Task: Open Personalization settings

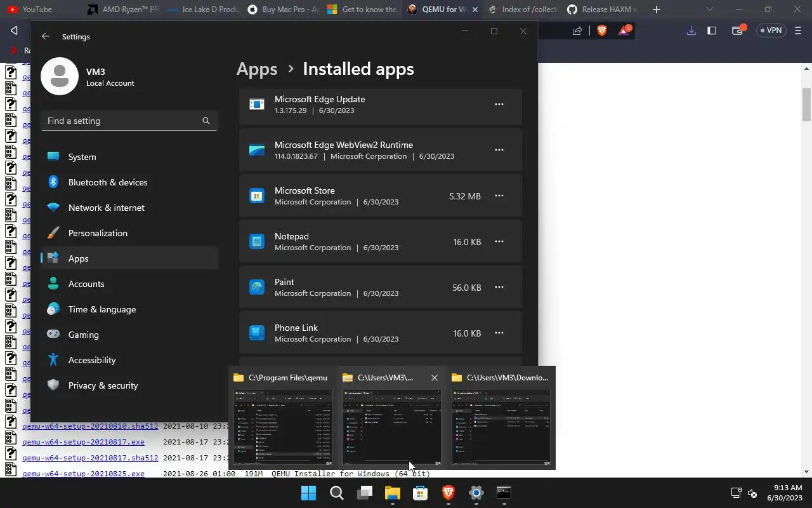Action: pyautogui.click(x=129, y=233)
